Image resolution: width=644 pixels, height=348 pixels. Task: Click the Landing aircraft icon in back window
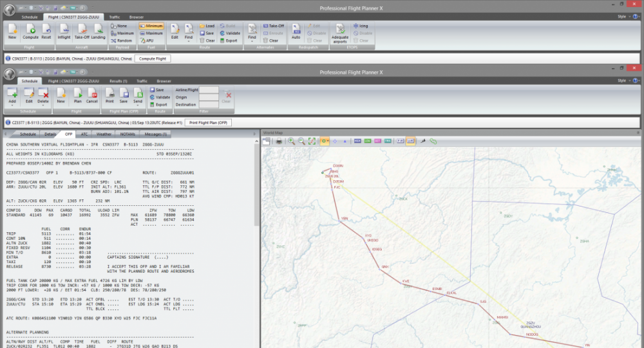tap(98, 32)
